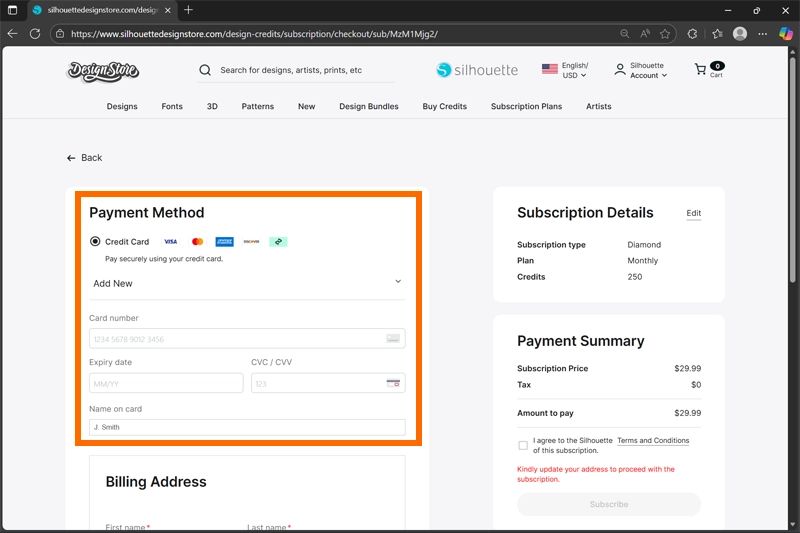This screenshot has height=533, width=800.
Task: Click the search magnifier icon
Action: click(x=205, y=70)
